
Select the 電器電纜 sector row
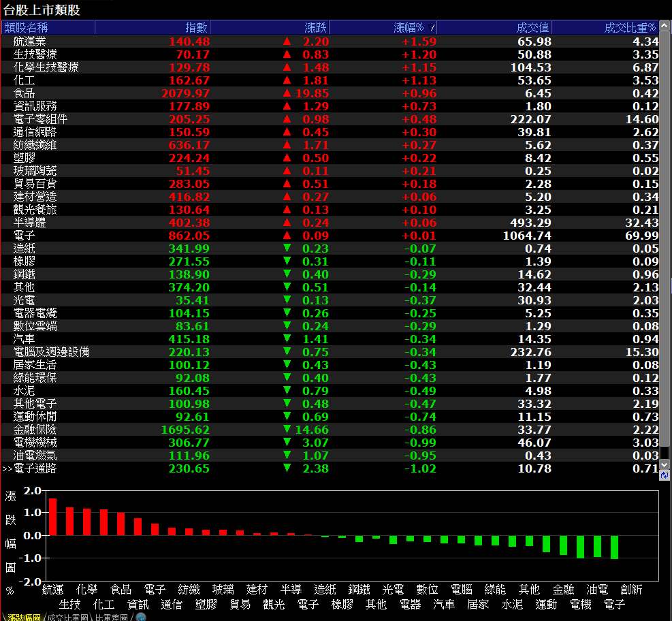[x=330, y=313]
